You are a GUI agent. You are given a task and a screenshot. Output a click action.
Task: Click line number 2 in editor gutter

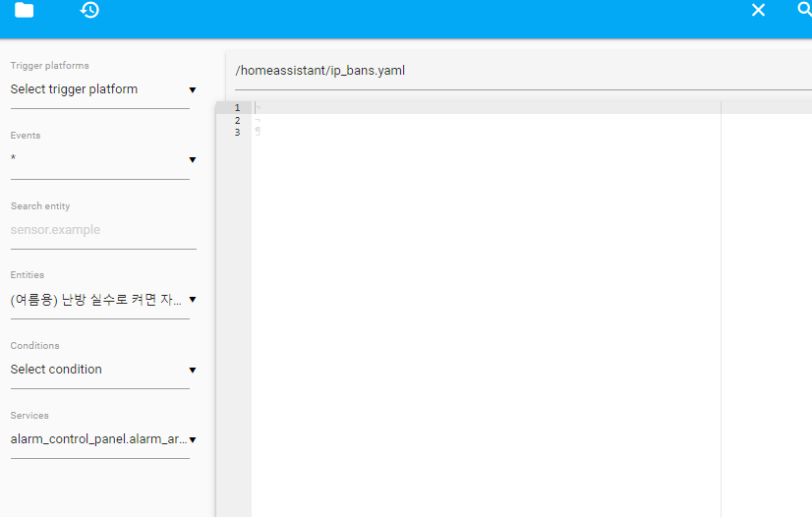[x=237, y=120]
